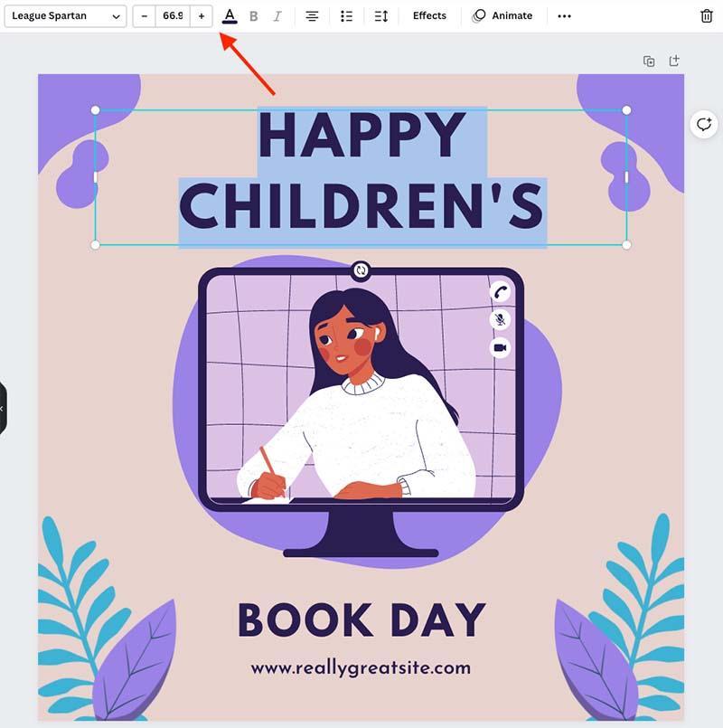Toggle bold on the selected text

254,15
